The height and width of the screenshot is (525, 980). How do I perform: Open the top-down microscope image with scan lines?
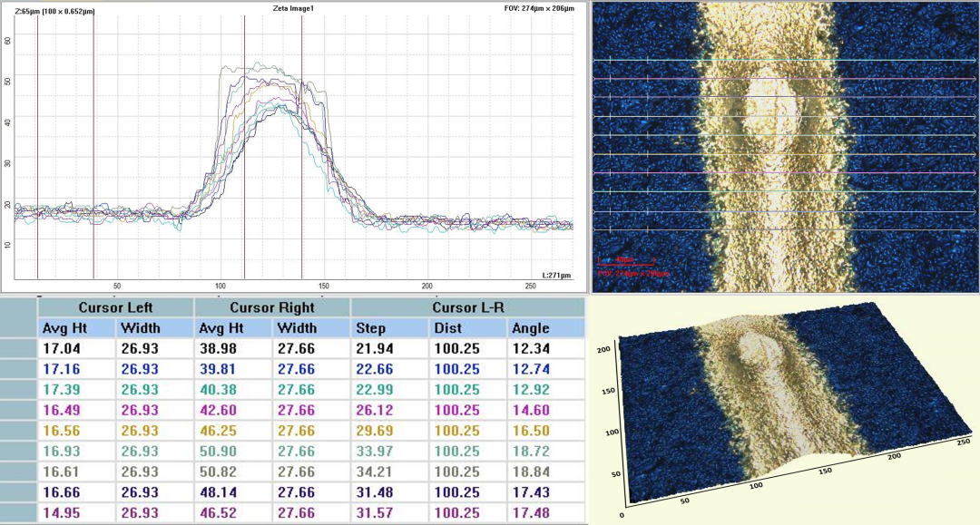[x=784, y=147]
